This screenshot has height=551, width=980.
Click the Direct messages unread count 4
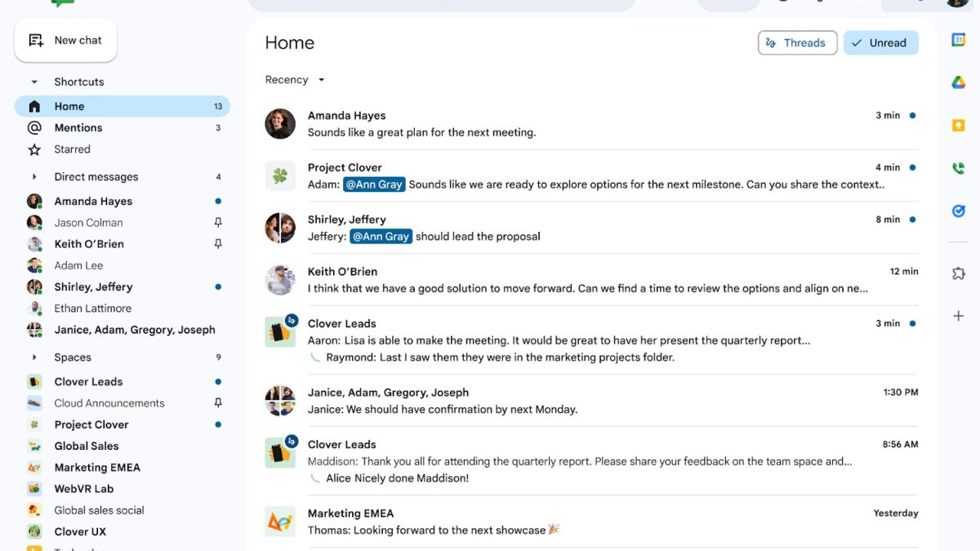coord(218,177)
